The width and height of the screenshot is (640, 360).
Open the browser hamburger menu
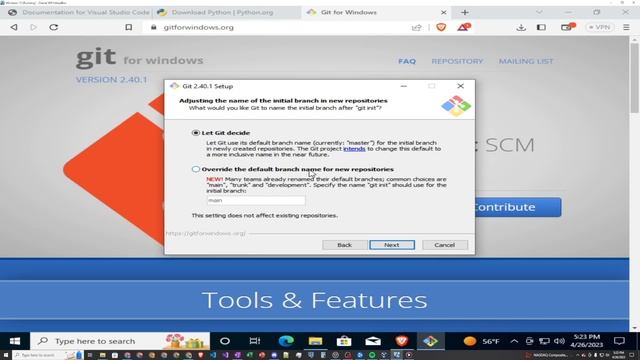pos(627,27)
